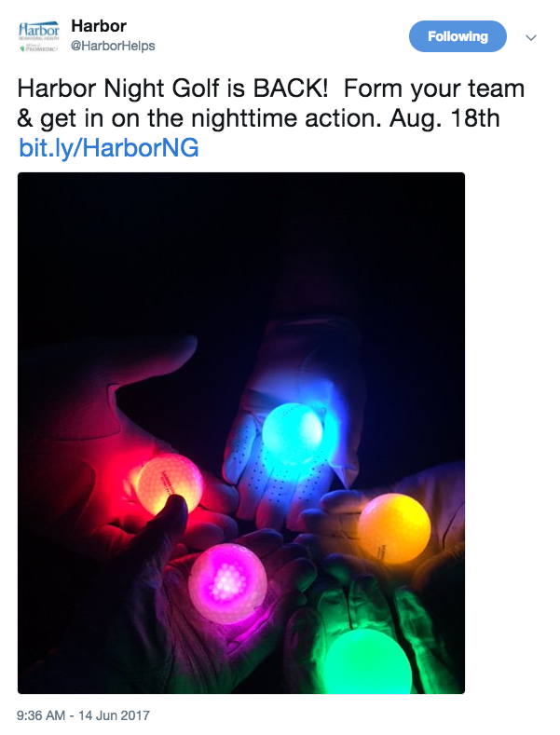The width and height of the screenshot is (560, 735).
Task: Click the '14 Jun 2017' date text
Action: pos(114,715)
